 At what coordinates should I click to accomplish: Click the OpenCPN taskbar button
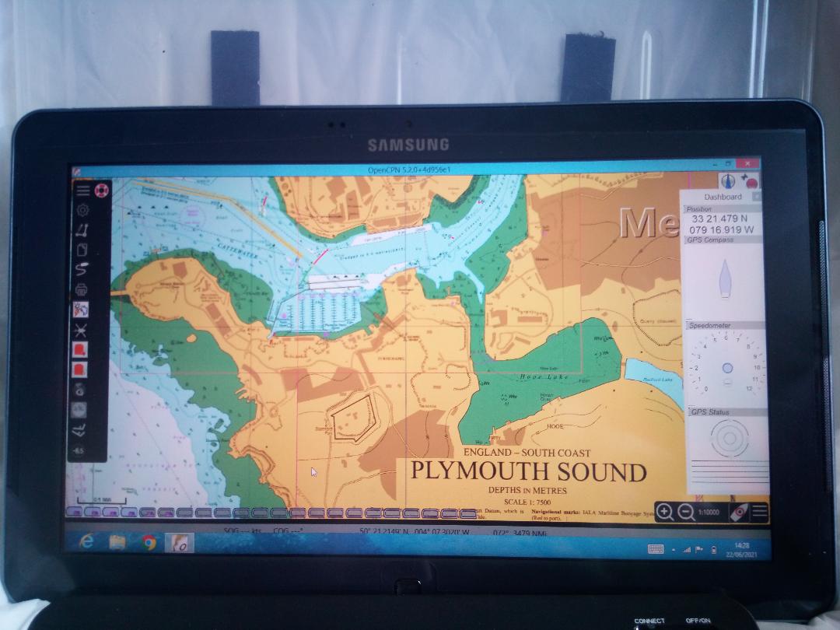[x=179, y=543]
